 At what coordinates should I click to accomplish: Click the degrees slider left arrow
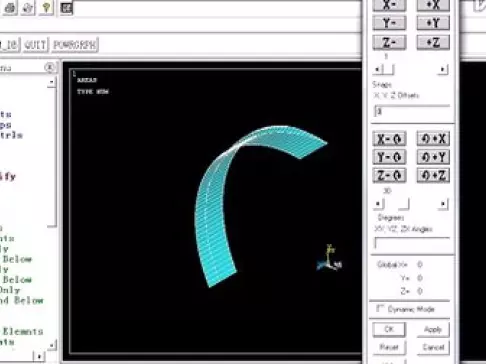378,204
